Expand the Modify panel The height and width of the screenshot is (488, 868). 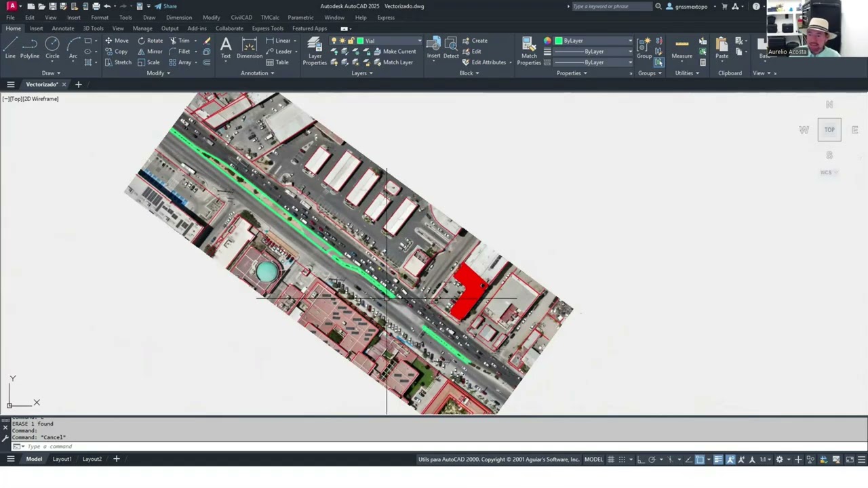coord(158,73)
